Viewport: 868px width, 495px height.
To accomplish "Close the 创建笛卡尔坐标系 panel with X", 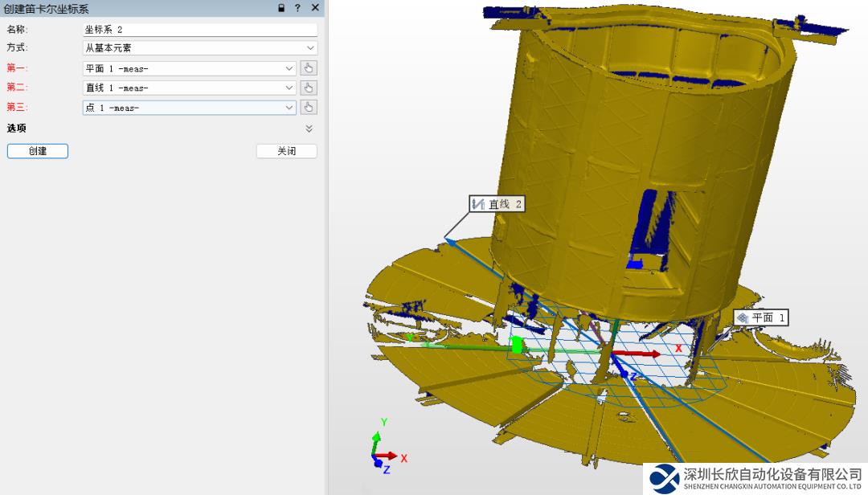I will [x=315, y=8].
